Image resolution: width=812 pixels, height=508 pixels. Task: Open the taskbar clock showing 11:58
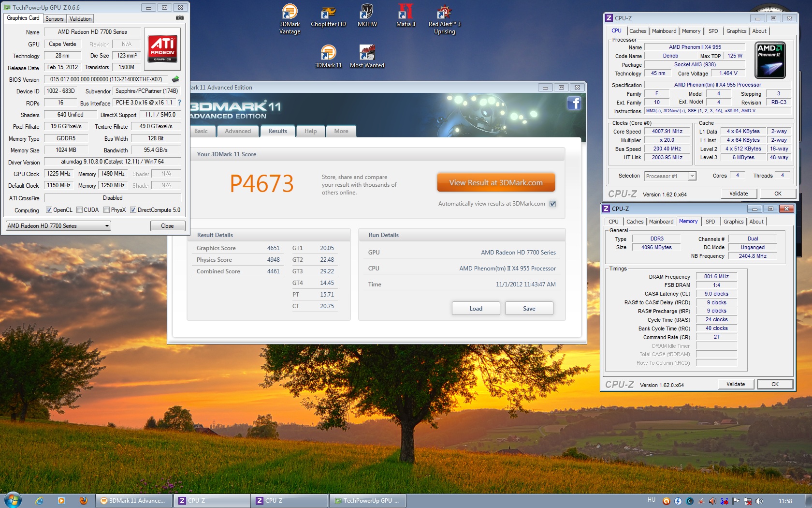(x=785, y=501)
